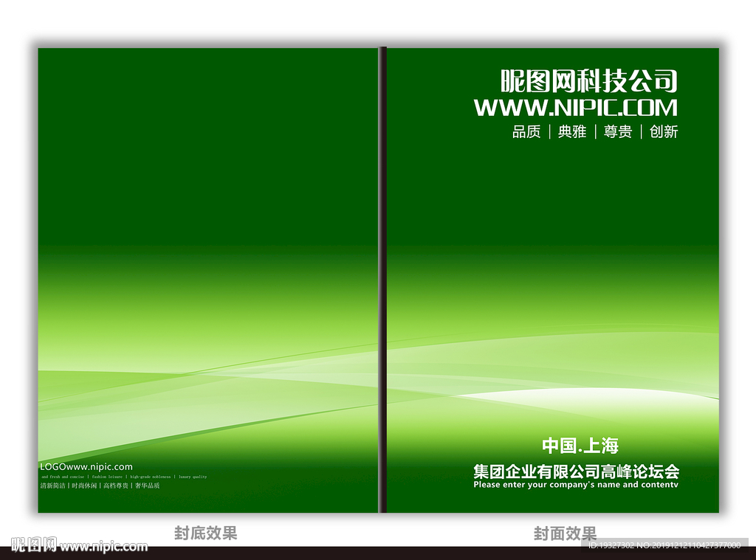Click 'Please enter your company's name' line
The image size is (756, 560).
[576, 485]
